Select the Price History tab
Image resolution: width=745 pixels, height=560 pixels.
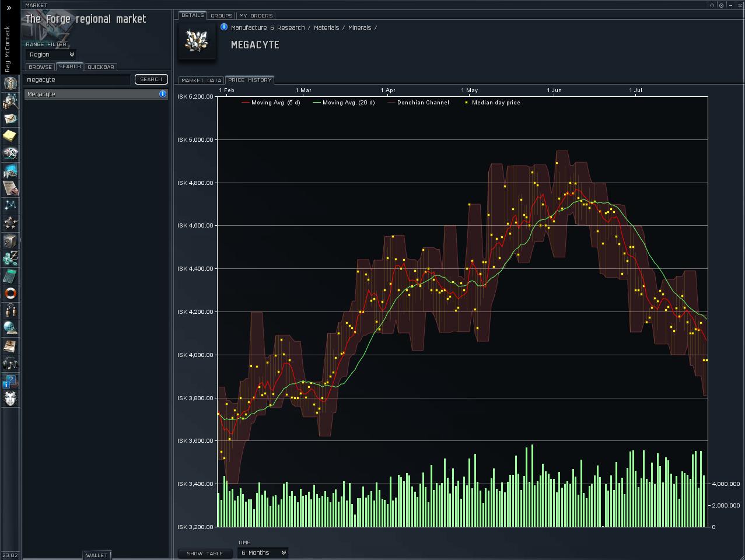point(250,80)
